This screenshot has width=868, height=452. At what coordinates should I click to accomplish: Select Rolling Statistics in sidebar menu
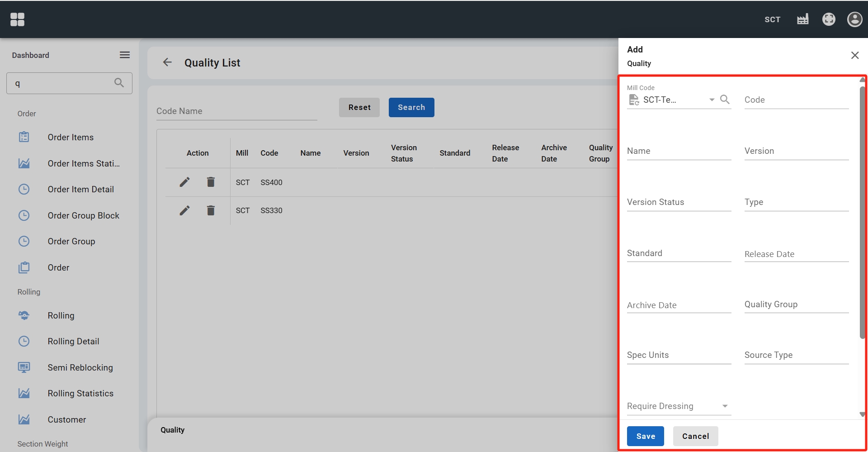click(x=80, y=394)
